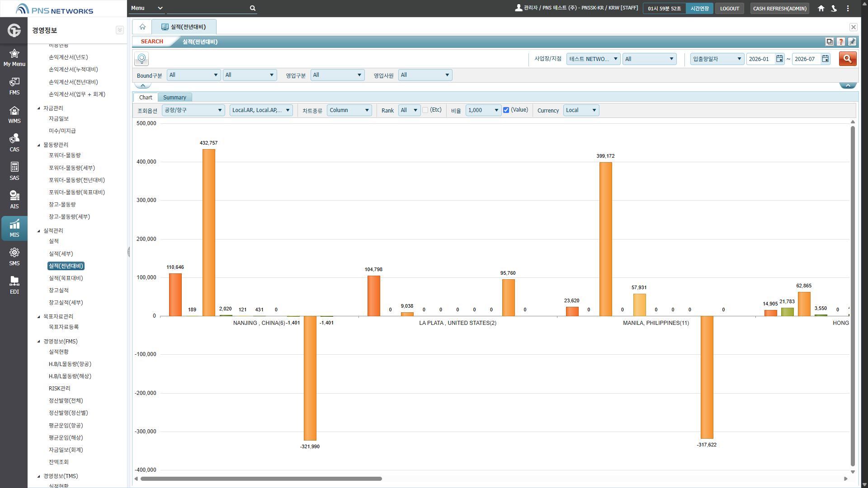
Task: Open the 조회옵션 공항/항구 dropdown
Action: pyautogui.click(x=193, y=110)
